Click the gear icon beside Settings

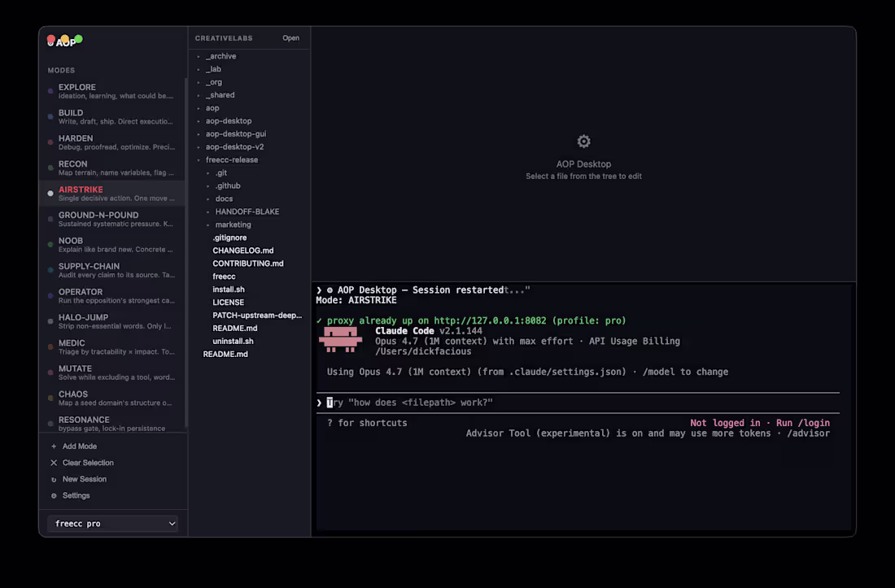click(54, 495)
